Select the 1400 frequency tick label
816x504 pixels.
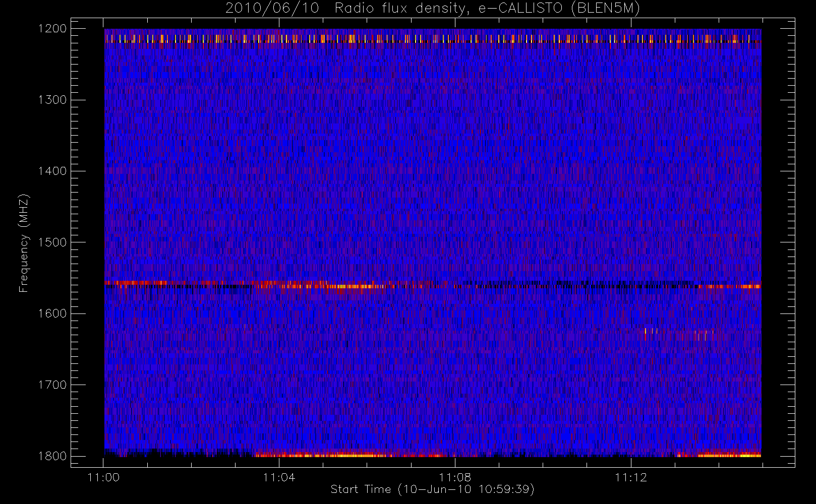point(52,171)
